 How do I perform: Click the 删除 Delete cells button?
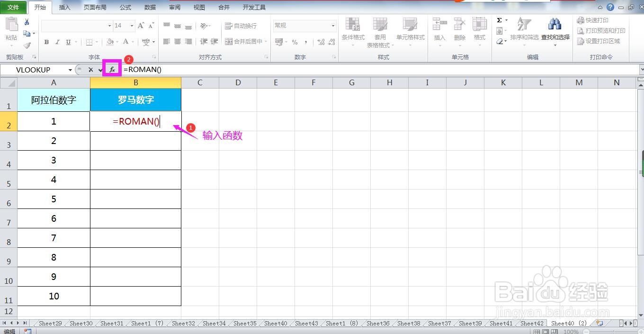click(x=459, y=32)
